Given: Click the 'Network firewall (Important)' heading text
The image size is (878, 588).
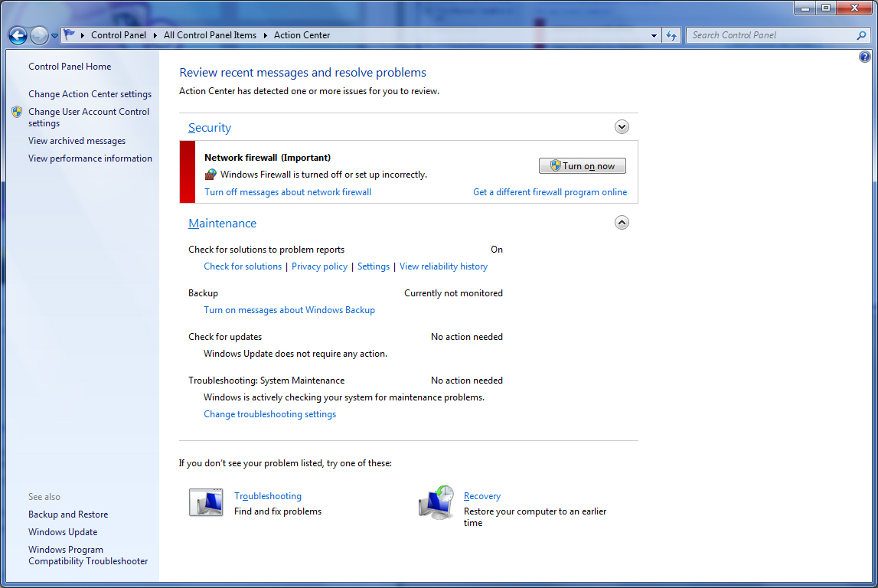Looking at the screenshot, I should point(268,158).
